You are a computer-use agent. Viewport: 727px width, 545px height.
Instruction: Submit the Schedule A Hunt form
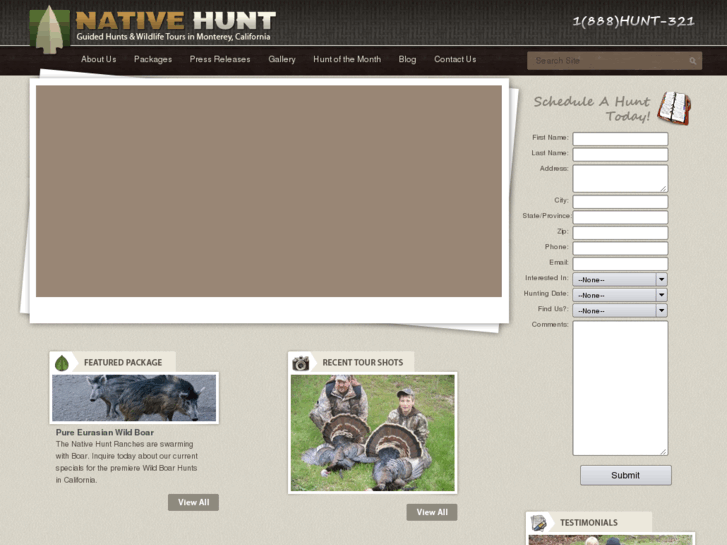pos(625,475)
